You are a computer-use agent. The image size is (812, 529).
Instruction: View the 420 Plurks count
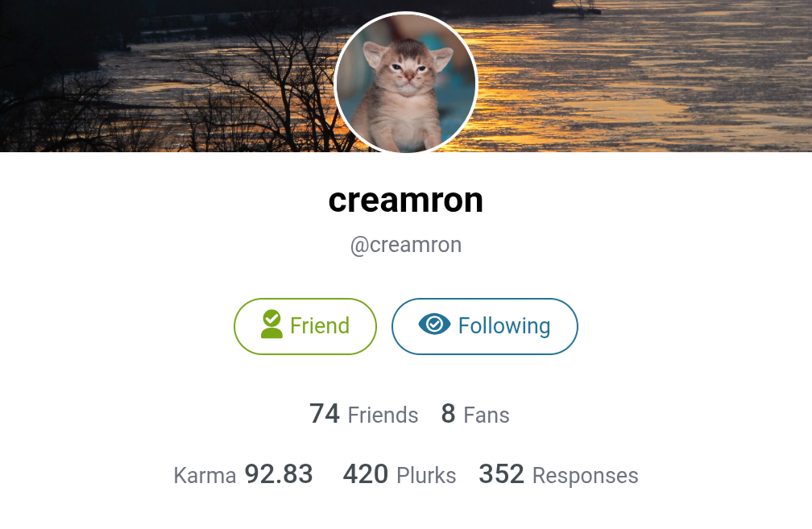point(400,474)
